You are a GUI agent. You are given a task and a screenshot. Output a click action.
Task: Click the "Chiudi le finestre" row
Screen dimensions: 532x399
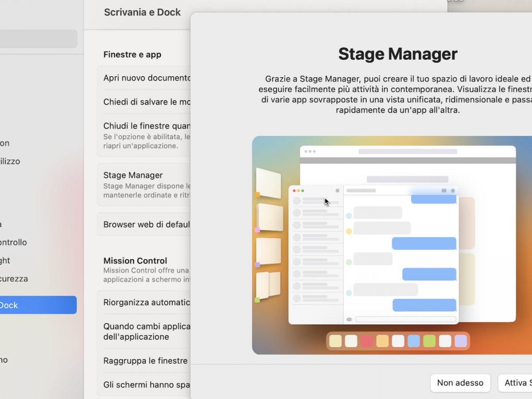coord(144,135)
